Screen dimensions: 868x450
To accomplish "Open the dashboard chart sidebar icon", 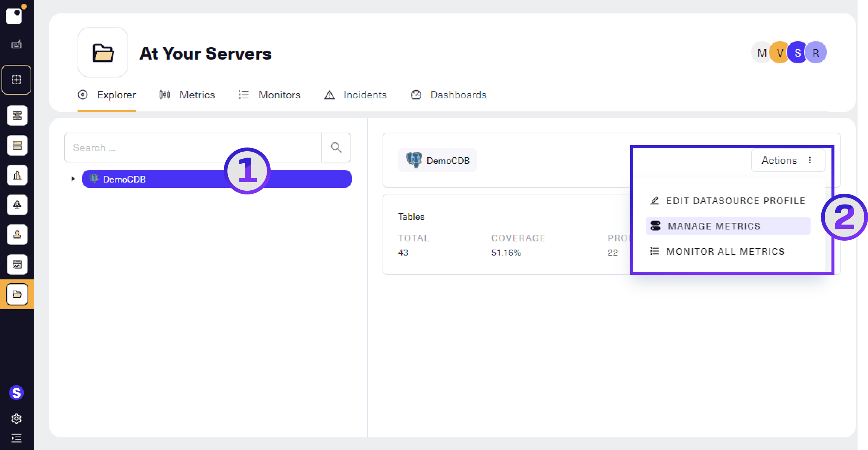I will pos(17,264).
